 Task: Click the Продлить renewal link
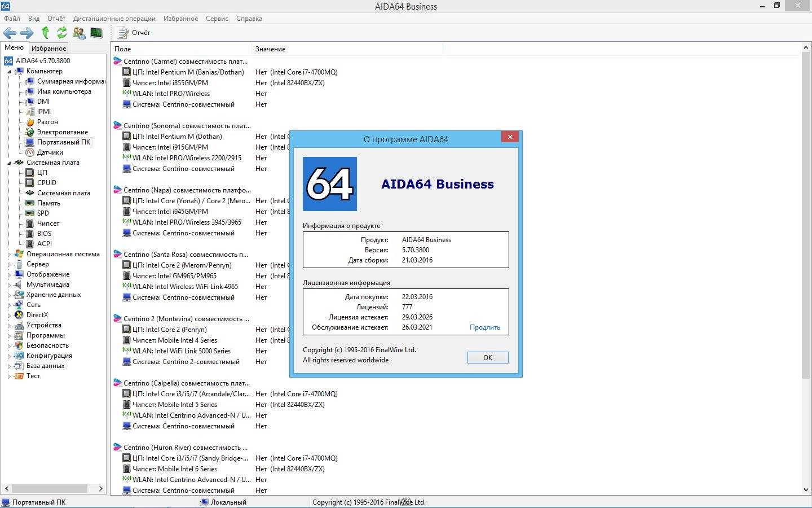(485, 327)
